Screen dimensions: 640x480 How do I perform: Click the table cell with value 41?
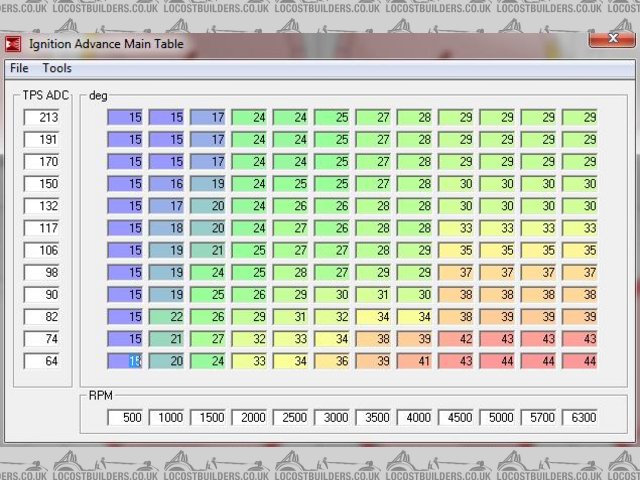(x=415, y=361)
